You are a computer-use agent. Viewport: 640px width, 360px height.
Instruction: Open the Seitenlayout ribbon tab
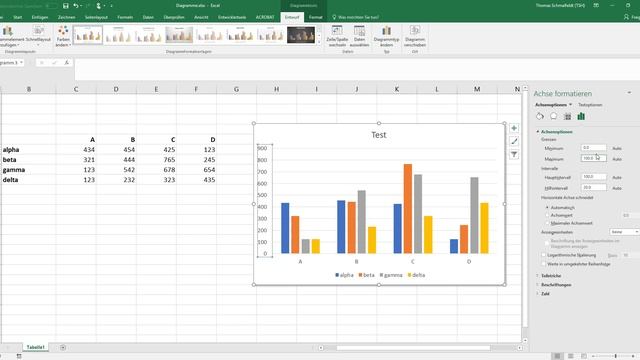(x=96, y=17)
